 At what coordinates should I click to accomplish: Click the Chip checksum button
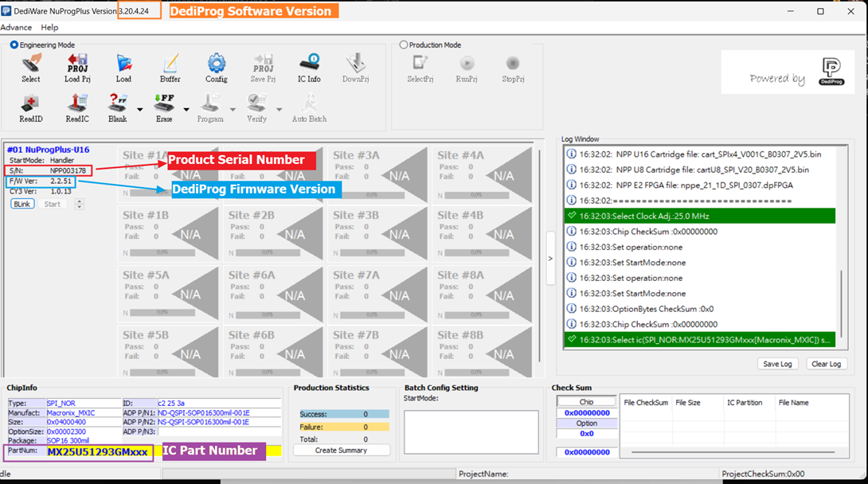pyautogui.click(x=586, y=401)
